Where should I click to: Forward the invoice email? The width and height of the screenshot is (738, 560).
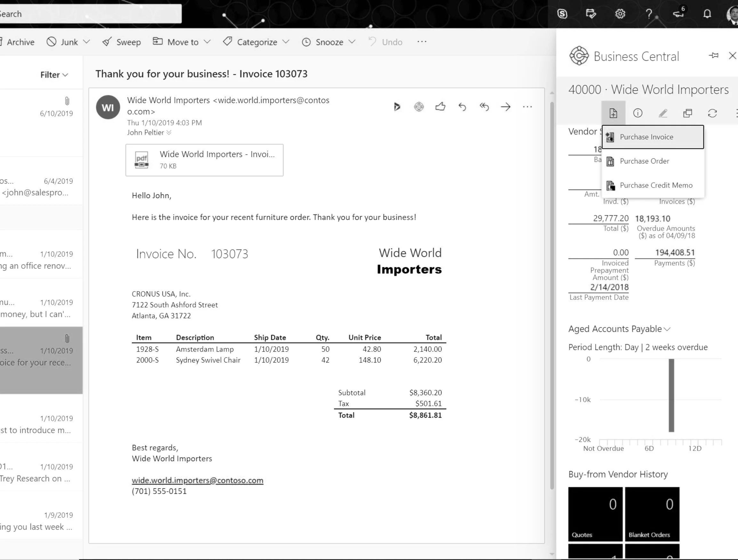[505, 107]
